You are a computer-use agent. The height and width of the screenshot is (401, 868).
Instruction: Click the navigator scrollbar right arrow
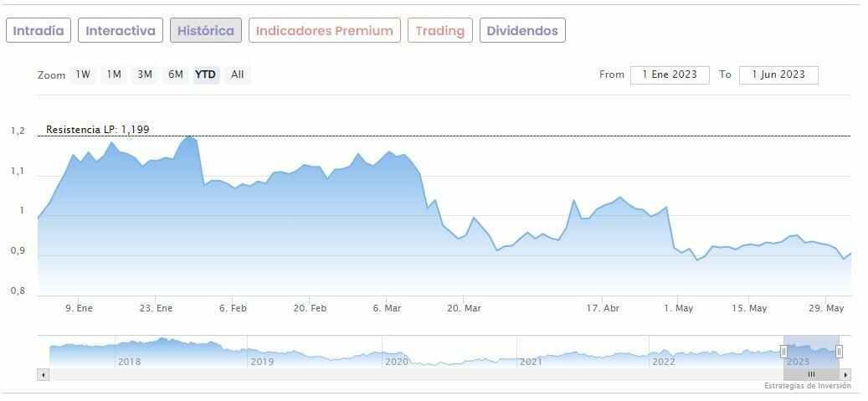coord(846,374)
